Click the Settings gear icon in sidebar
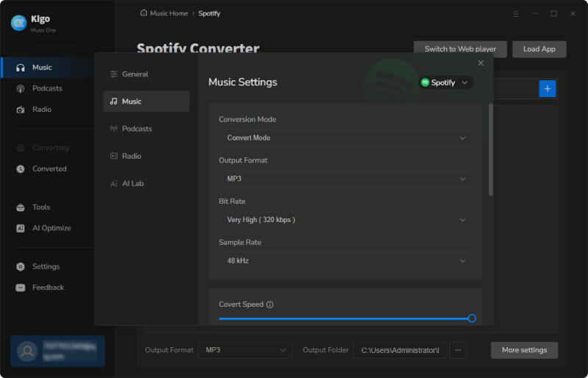 (x=21, y=266)
